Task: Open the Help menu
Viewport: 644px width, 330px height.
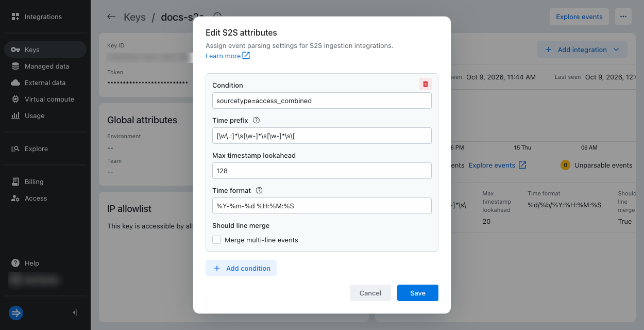Action: [x=45, y=263]
